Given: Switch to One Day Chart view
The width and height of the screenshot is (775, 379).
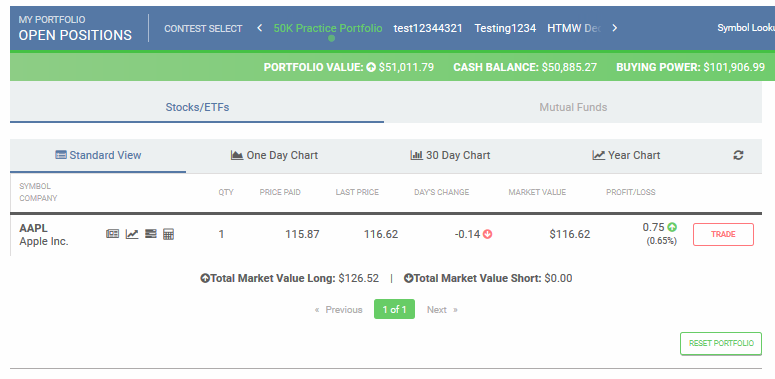Looking at the screenshot, I should tap(274, 155).
